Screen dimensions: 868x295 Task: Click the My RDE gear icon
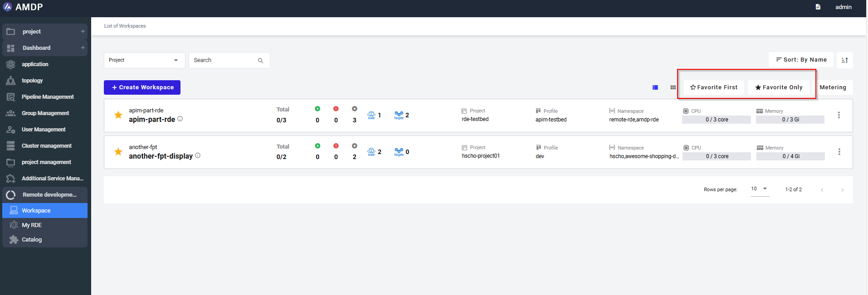click(x=14, y=225)
